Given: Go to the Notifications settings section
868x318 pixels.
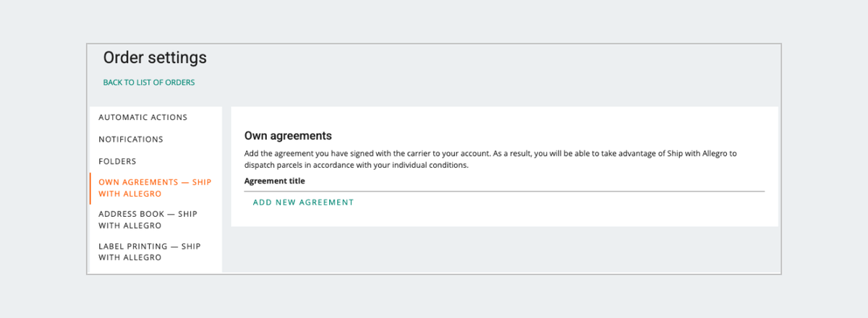Looking at the screenshot, I should click(131, 139).
